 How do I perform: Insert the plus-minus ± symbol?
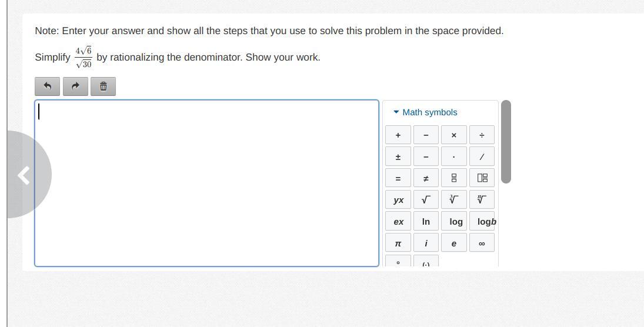pos(398,157)
